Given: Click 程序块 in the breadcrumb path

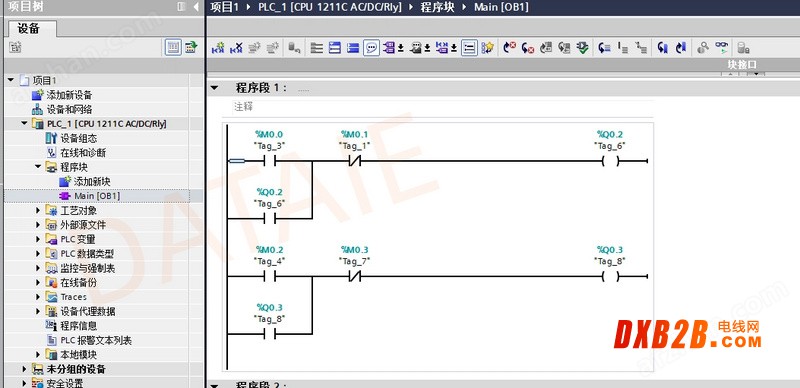Looking at the screenshot, I should click(437, 7).
